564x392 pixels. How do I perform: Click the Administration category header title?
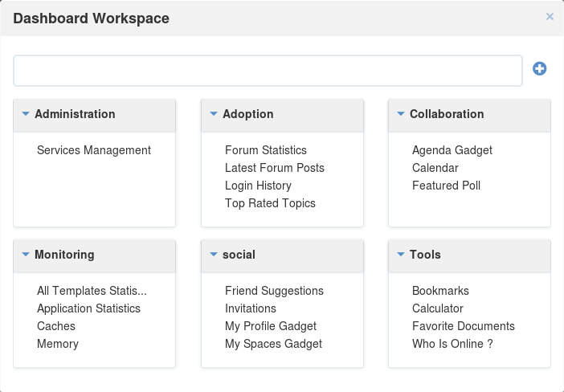pos(75,114)
